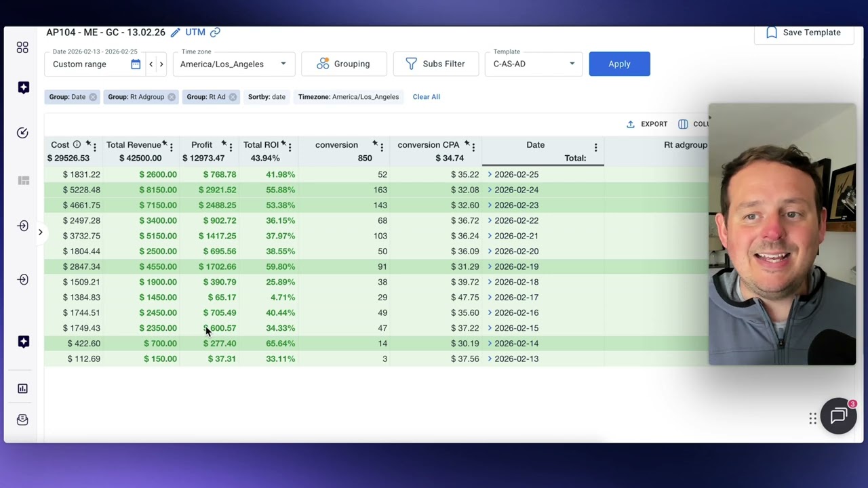This screenshot has height=488, width=868.
Task: Pin the conversion column
Action: tap(375, 144)
